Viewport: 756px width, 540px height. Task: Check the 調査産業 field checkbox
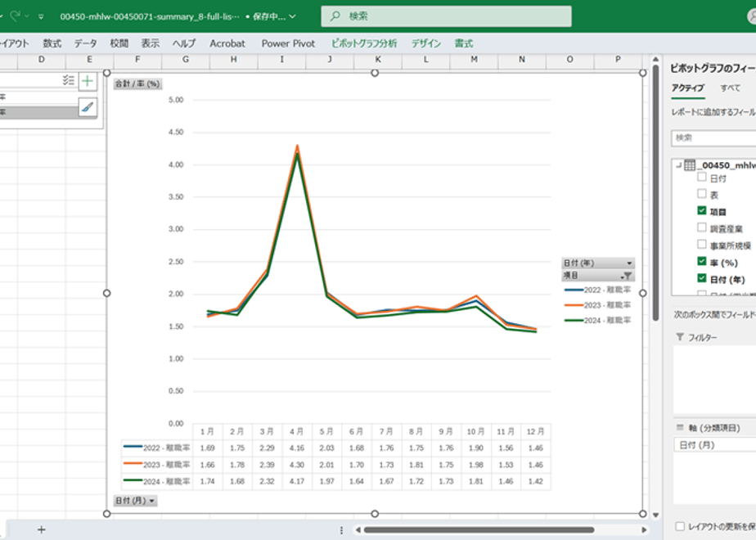[x=702, y=227]
